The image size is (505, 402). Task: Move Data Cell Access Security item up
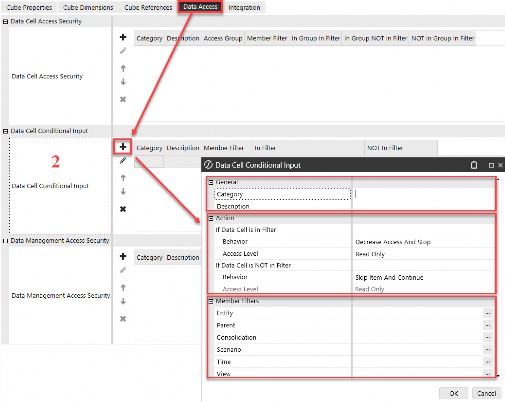pos(123,68)
